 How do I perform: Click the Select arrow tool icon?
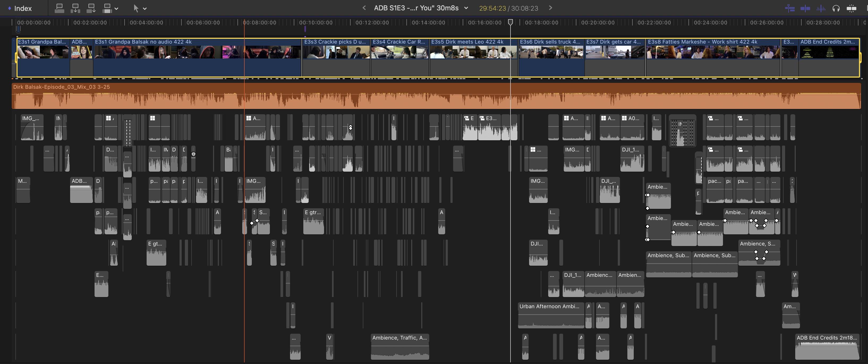(136, 9)
